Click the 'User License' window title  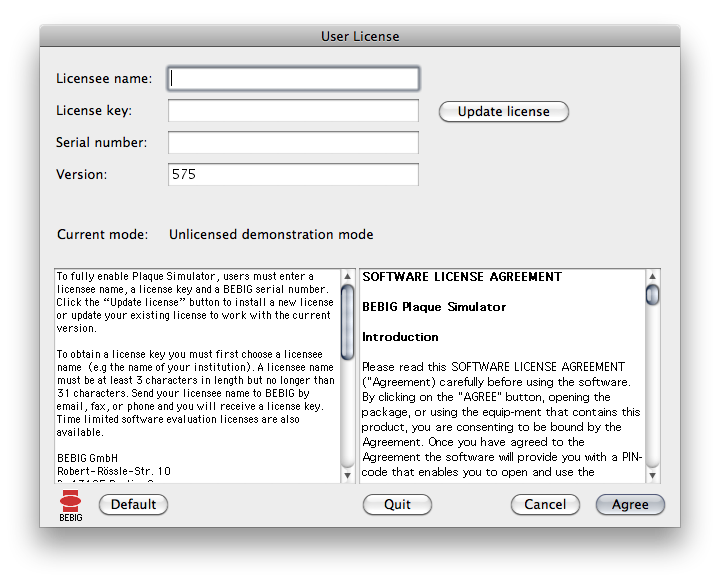pos(360,36)
